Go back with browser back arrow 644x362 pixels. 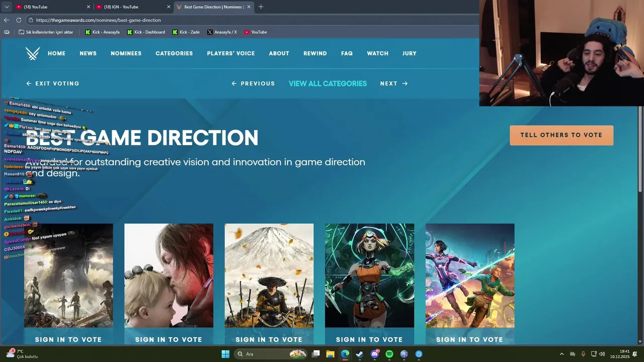coord(7,20)
